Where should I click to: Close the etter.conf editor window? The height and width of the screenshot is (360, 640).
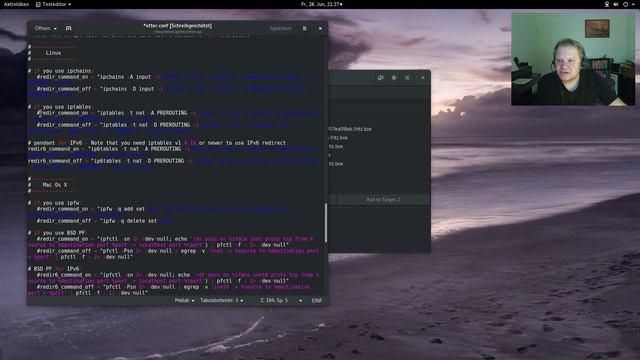point(320,28)
